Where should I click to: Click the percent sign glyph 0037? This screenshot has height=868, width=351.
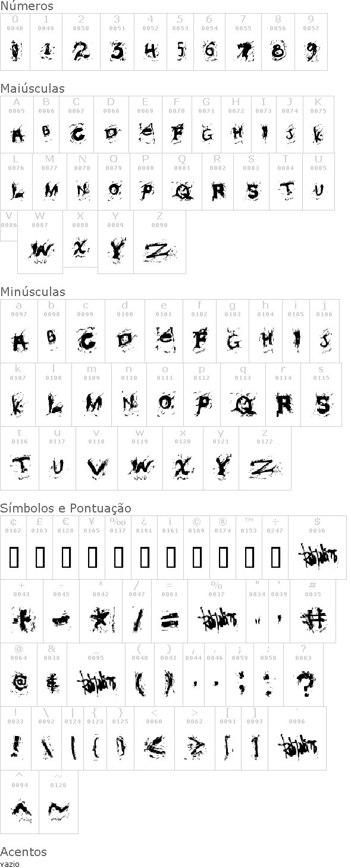point(217,612)
